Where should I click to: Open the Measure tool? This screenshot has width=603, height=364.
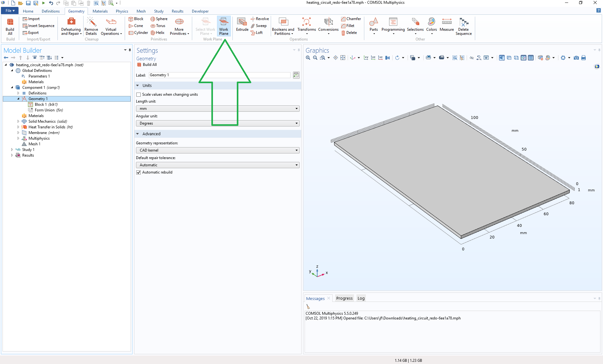[447, 24]
